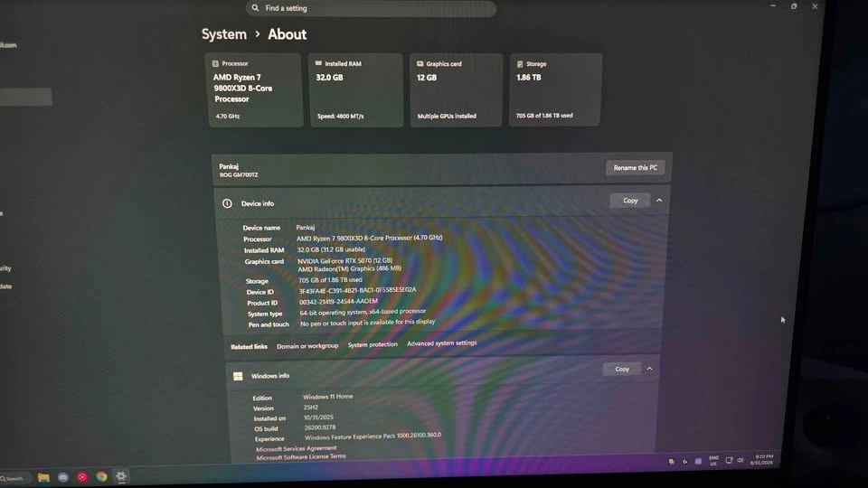Copy the Device info details
The image size is (868, 488).
tap(630, 201)
